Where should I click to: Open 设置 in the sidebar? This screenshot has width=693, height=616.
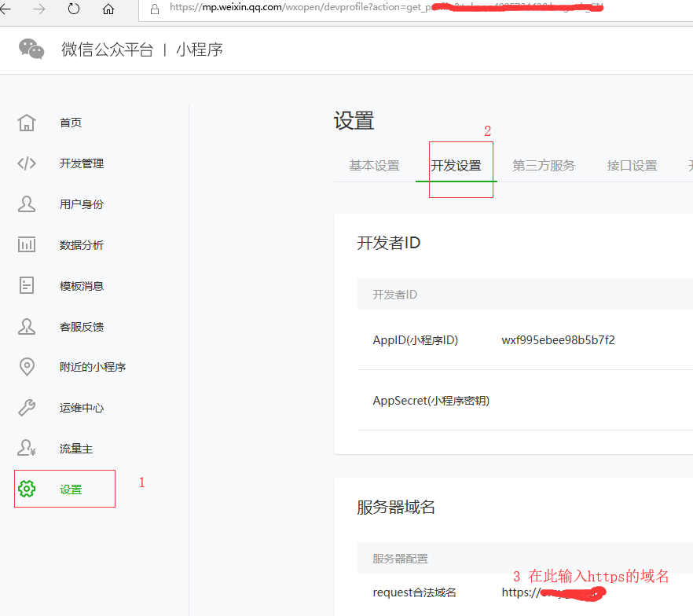coord(71,489)
